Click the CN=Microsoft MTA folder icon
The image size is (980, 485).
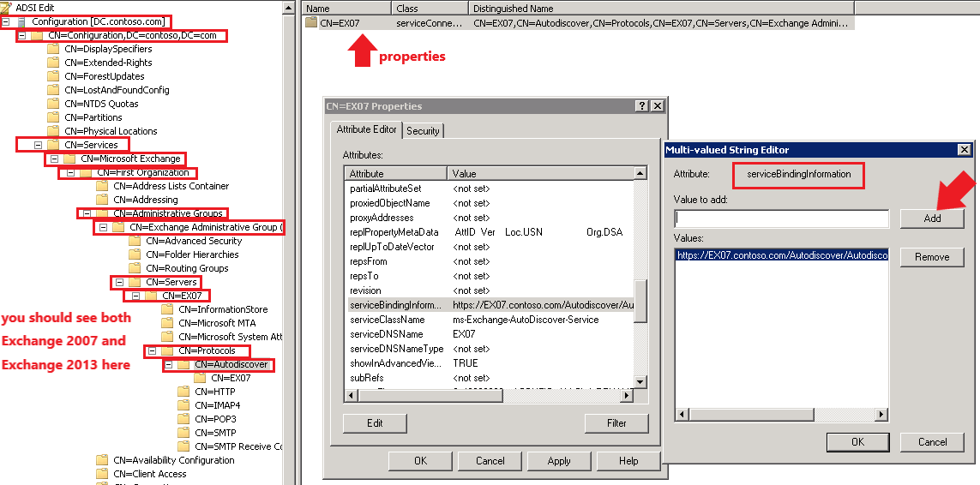[167, 323]
